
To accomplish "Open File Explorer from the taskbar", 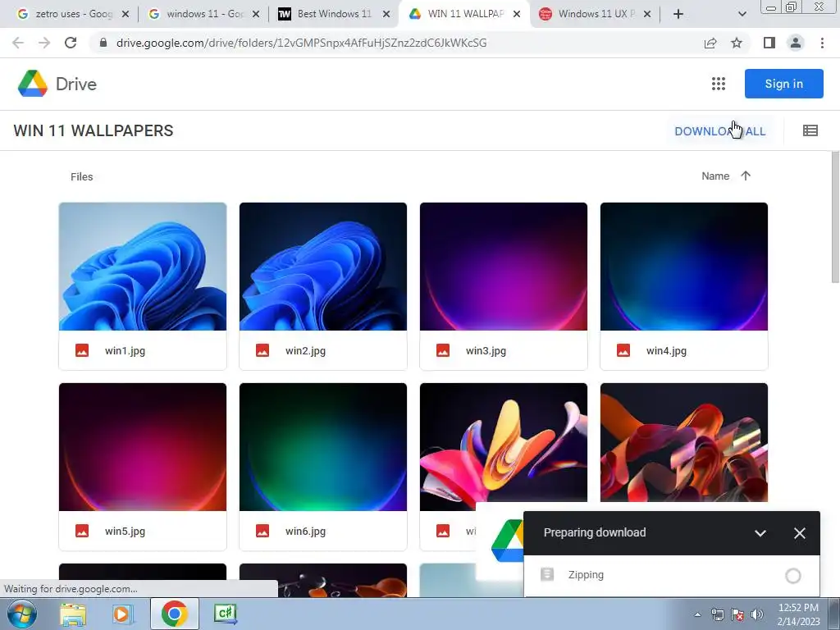I will pos(73,614).
